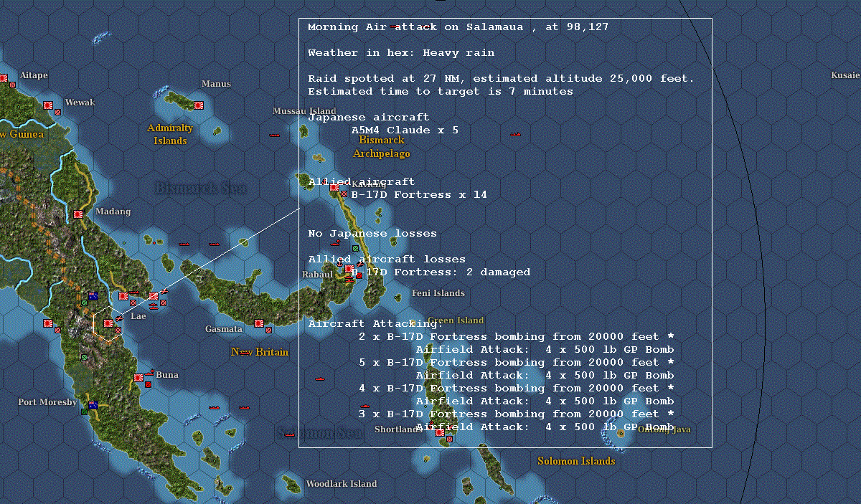Image resolution: width=861 pixels, height=504 pixels.
Task: Select the Gasmata Japanese flag icon
Action: [259, 323]
